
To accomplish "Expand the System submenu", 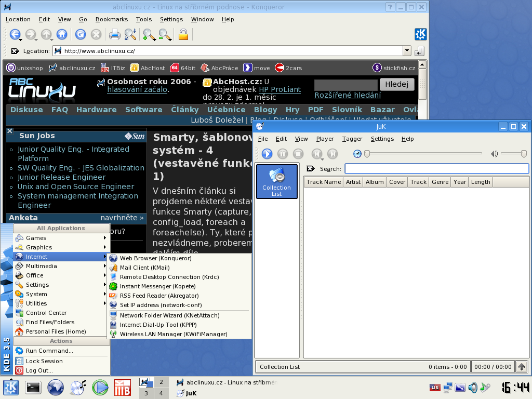I will click(61, 294).
